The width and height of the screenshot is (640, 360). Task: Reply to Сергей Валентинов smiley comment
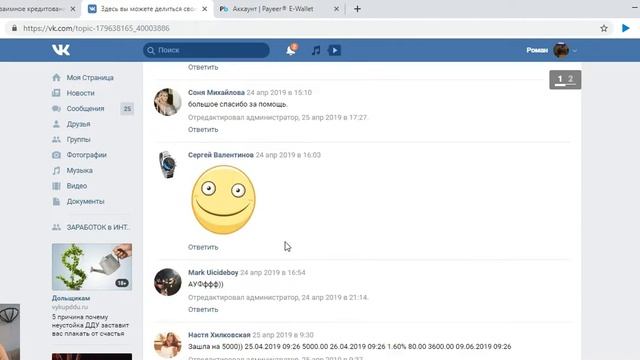tap(203, 247)
